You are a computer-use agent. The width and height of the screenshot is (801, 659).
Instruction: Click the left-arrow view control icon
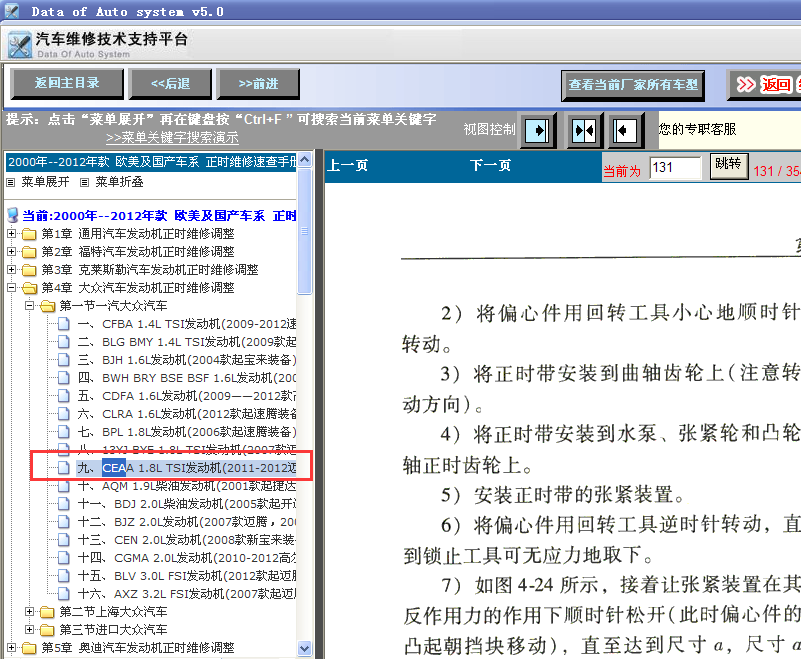624,130
